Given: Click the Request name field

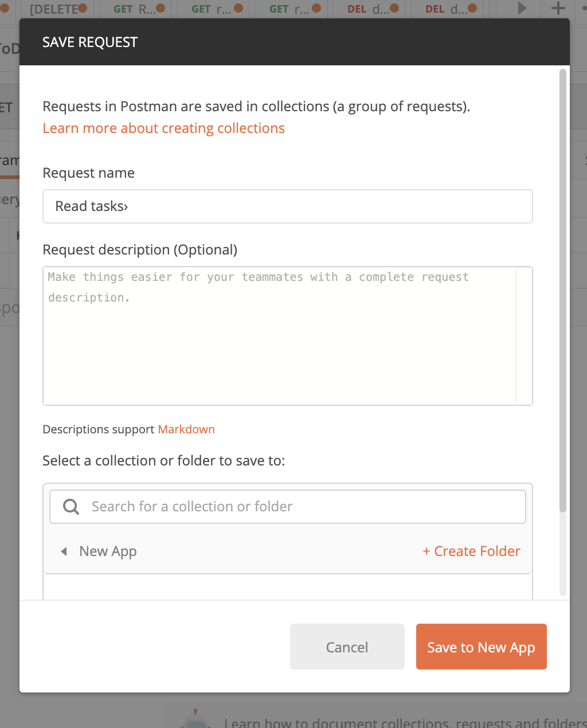Looking at the screenshot, I should [288, 206].
